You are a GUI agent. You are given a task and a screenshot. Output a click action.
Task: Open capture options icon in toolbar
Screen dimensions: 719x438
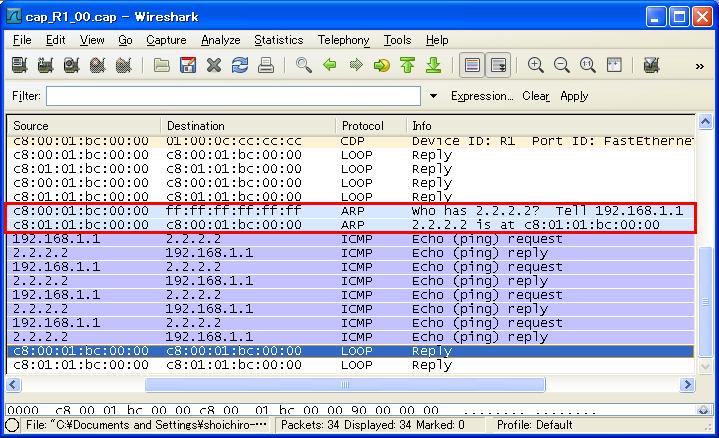(x=45, y=65)
